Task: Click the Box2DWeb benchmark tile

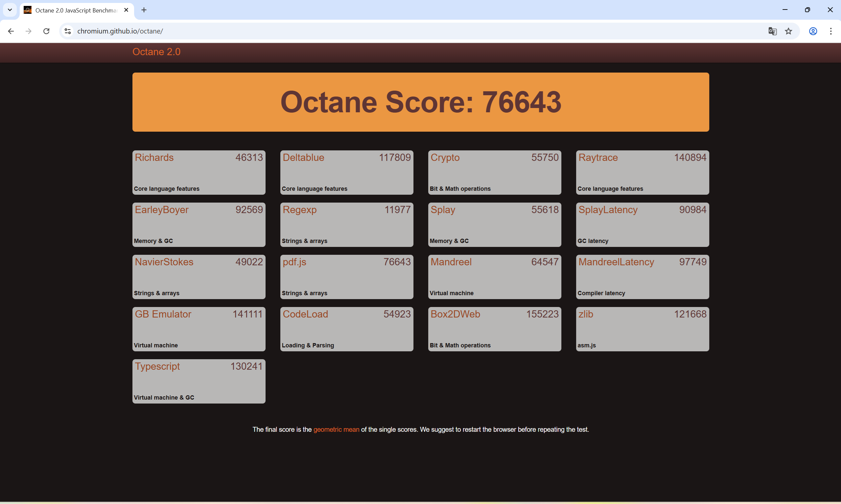Action: point(494,329)
